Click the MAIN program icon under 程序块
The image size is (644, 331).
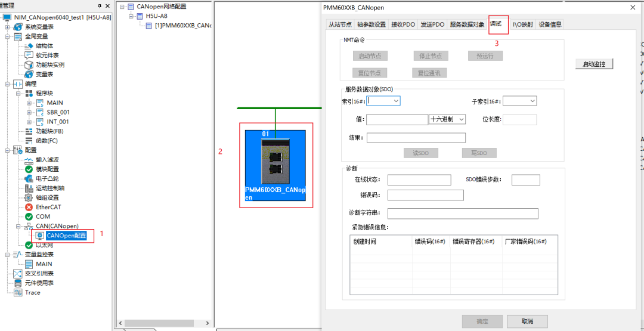pos(40,103)
